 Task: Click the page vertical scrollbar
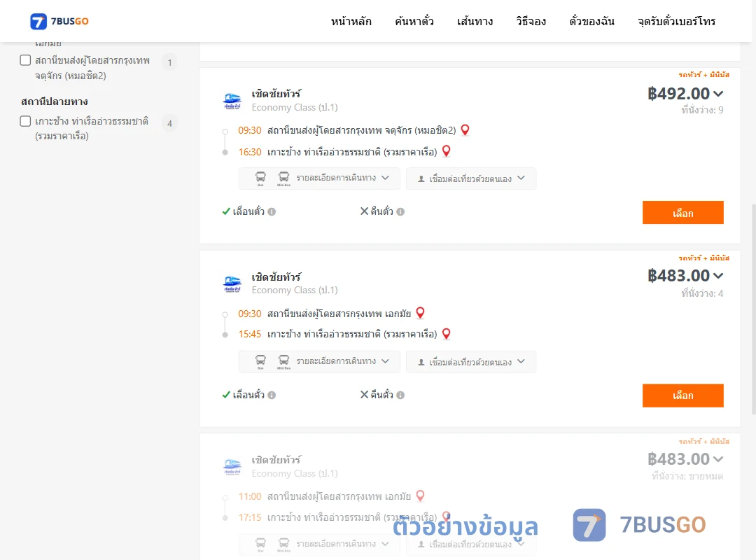click(753, 309)
